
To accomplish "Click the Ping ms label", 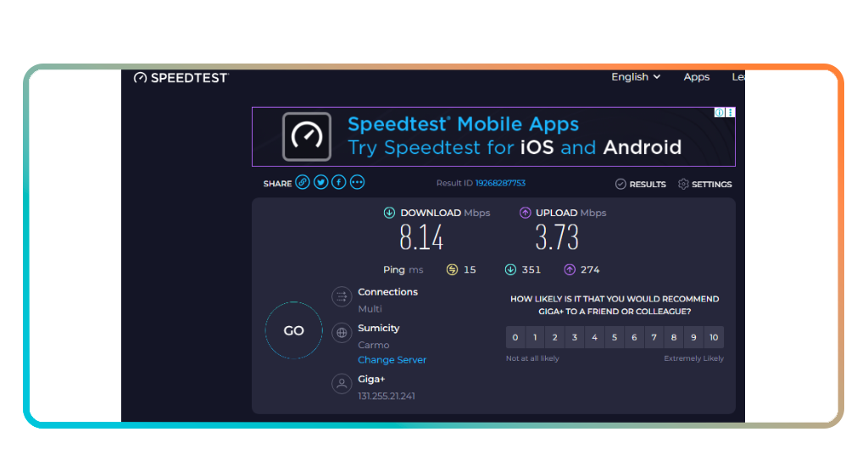I will (x=403, y=269).
